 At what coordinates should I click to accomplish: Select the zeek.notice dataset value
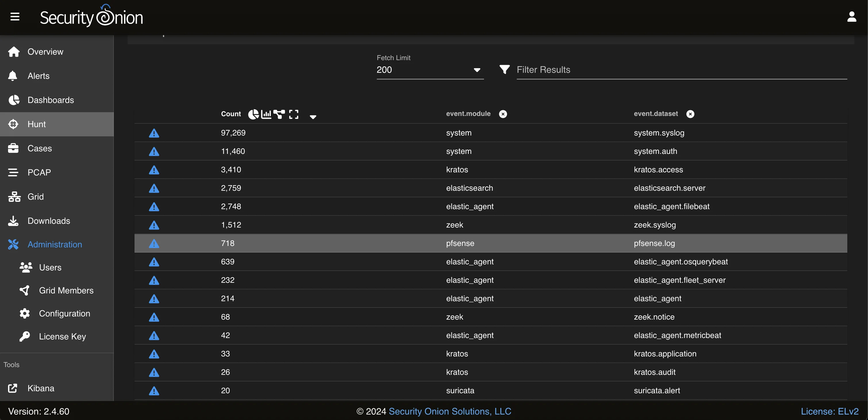(x=654, y=317)
